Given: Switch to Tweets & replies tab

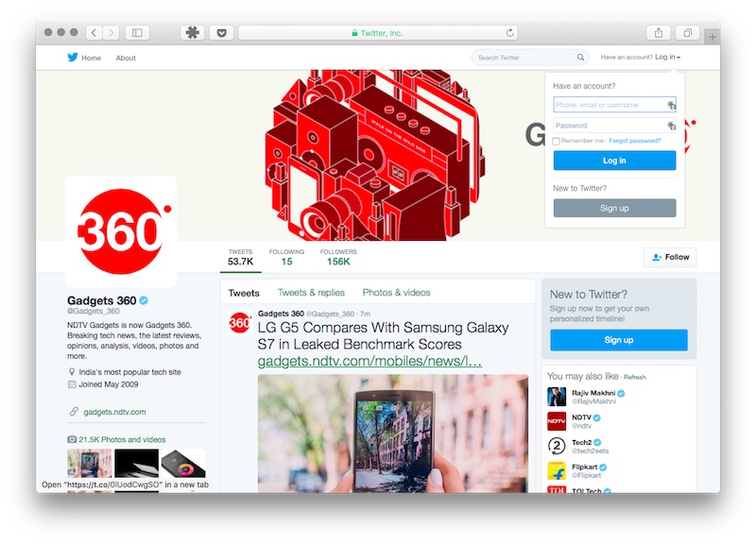Looking at the screenshot, I should click(311, 293).
